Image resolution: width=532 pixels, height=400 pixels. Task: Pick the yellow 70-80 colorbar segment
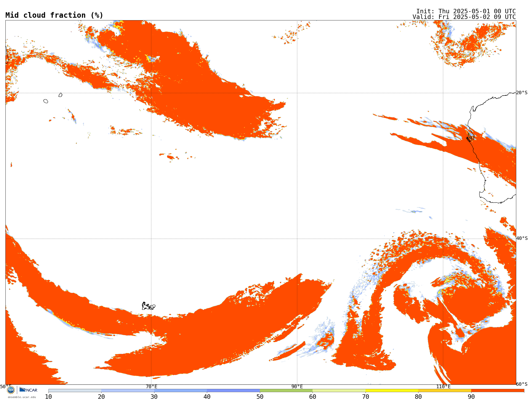[x=392, y=391]
